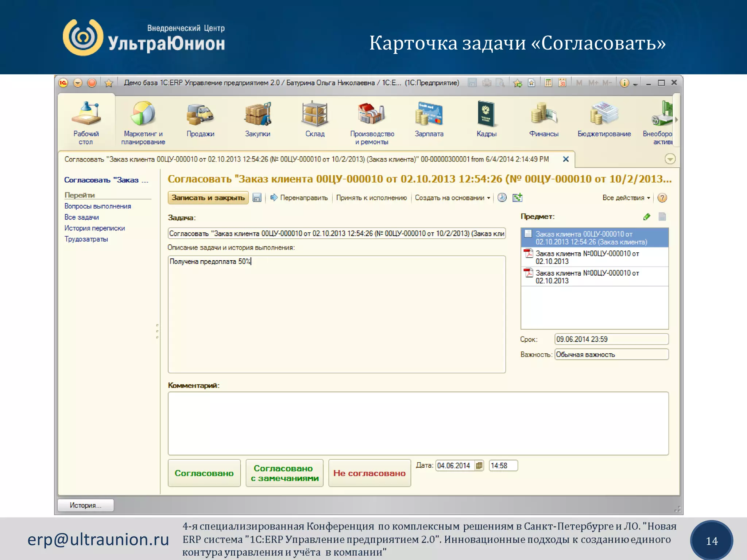Open the history page-with-star icon
The width and height of the screenshot is (747, 560).
coord(532,83)
